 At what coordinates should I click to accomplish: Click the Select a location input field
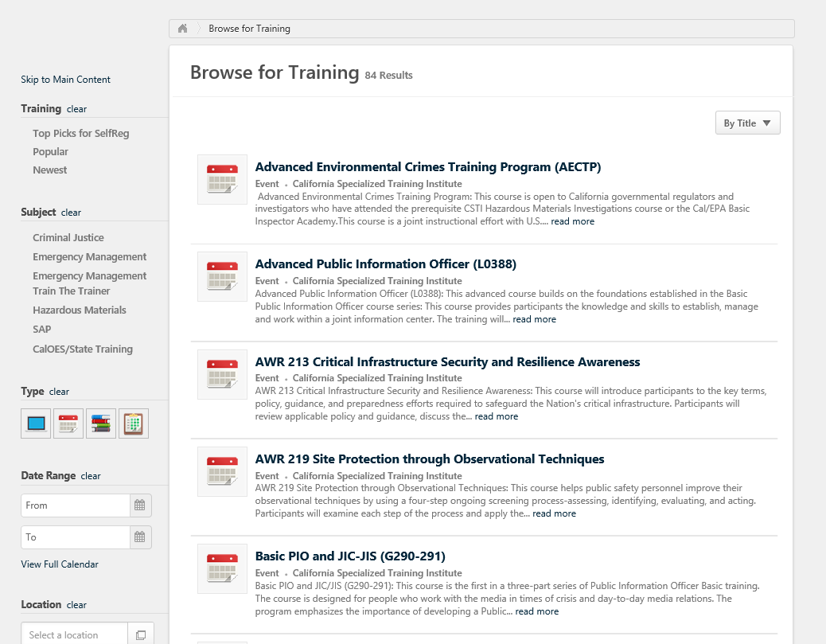click(x=74, y=634)
